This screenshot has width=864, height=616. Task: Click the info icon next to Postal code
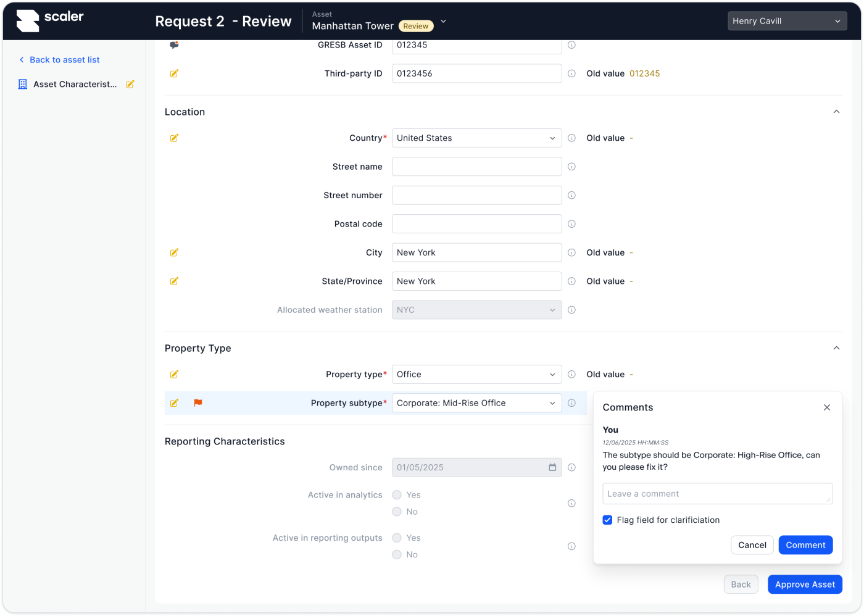point(571,224)
